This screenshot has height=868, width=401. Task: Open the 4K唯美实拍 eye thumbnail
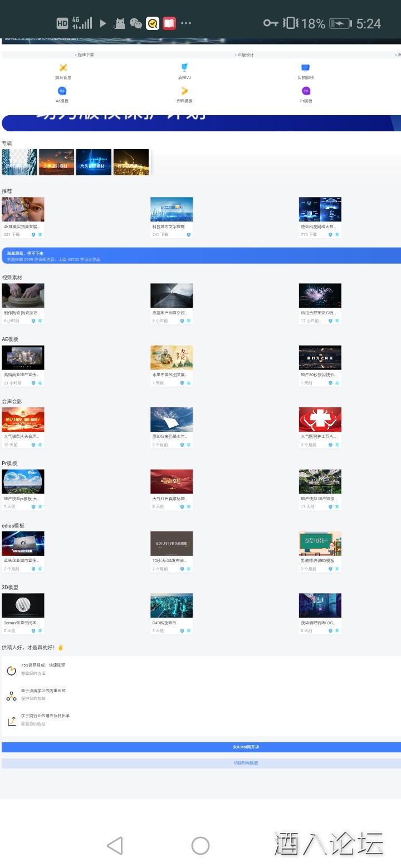click(23, 210)
